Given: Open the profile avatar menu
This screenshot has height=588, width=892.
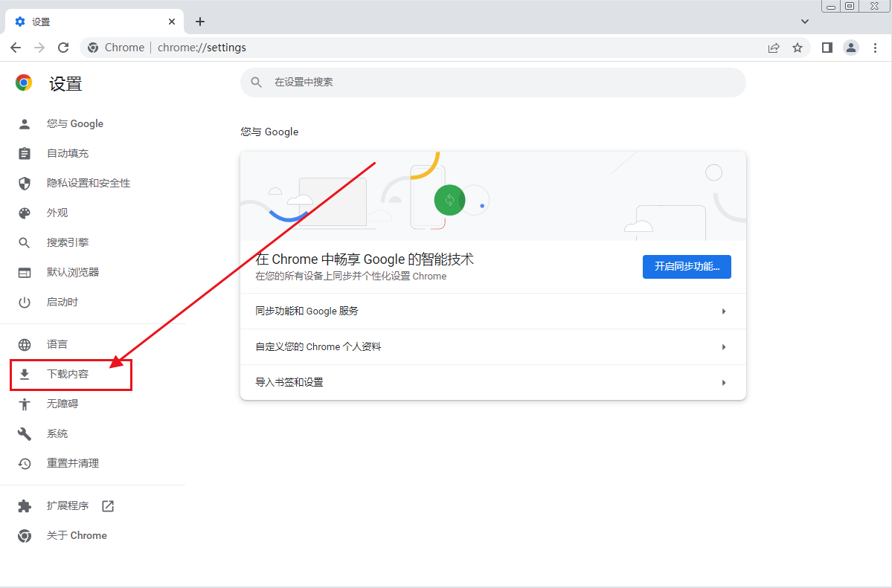Looking at the screenshot, I should [x=851, y=48].
